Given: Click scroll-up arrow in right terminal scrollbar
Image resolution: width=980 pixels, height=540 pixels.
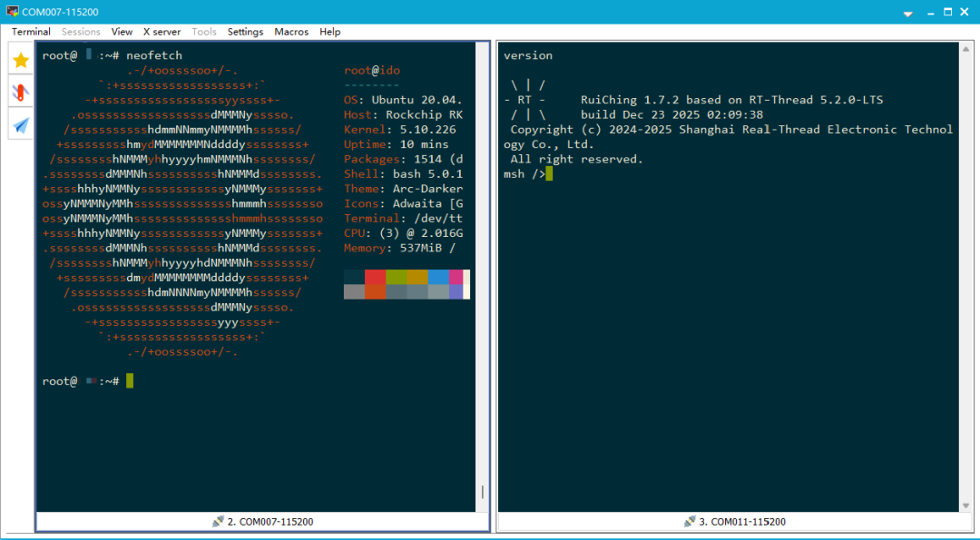Looking at the screenshot, I should (966, 47).
